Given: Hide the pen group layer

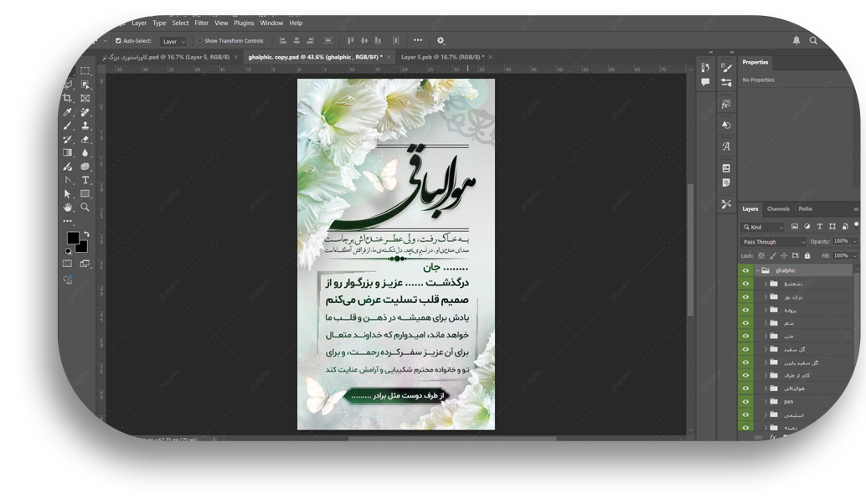Looking at the screenshot, I should pos(745,401).
